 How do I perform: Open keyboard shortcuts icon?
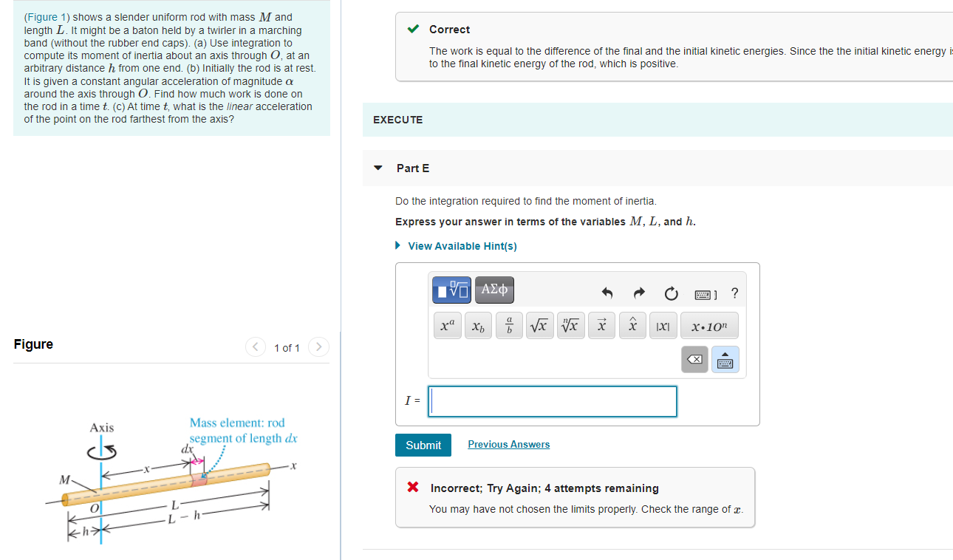(706, 294)
